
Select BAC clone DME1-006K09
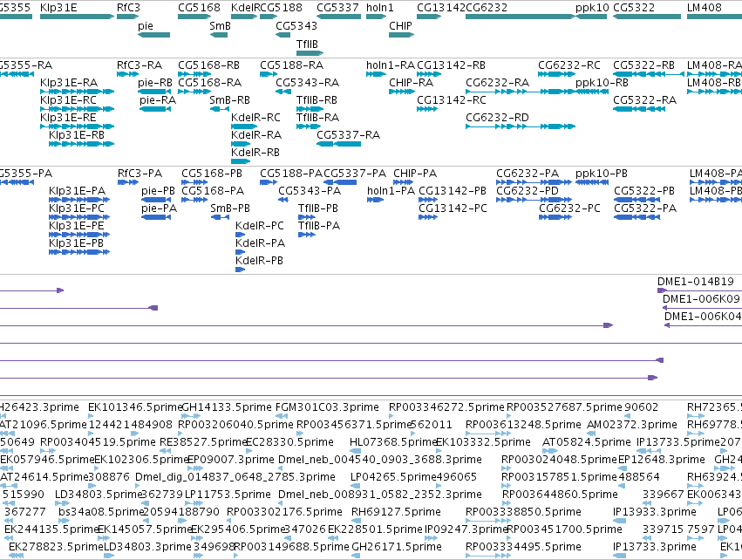click(702, 308)
